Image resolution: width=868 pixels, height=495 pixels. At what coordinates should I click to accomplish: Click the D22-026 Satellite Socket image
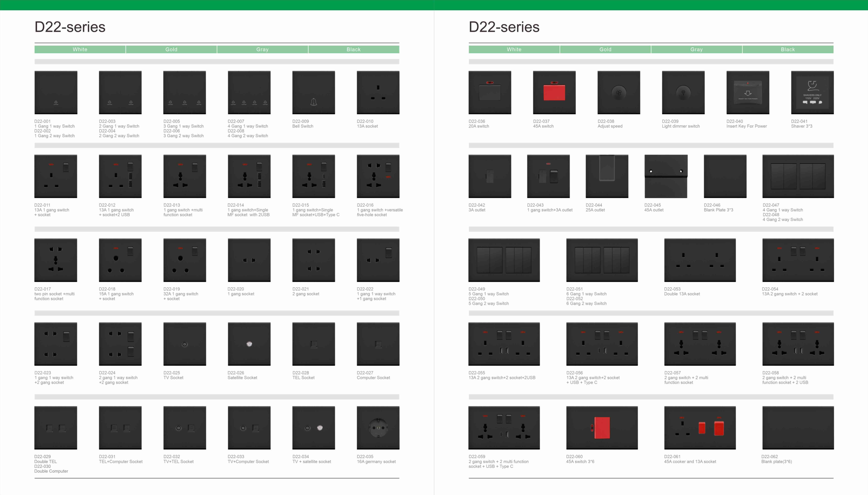pyautogui.click(x=249, y=344)
